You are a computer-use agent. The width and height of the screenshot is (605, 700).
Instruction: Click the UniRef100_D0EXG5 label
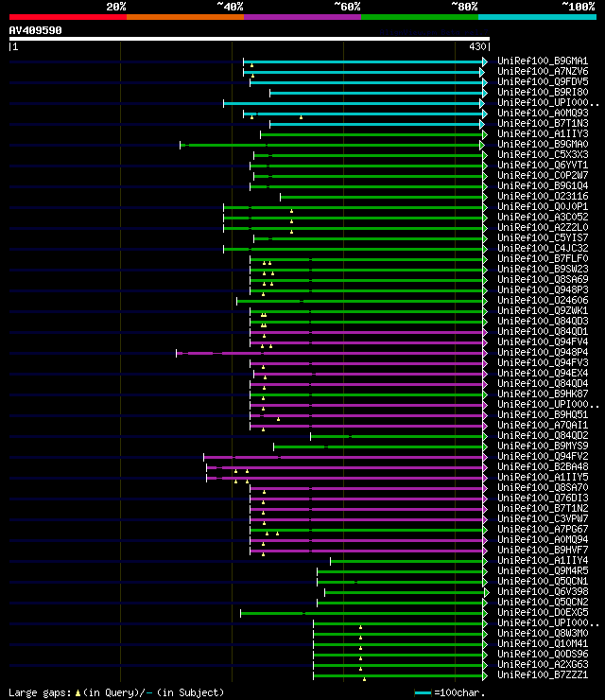[543, 613]
